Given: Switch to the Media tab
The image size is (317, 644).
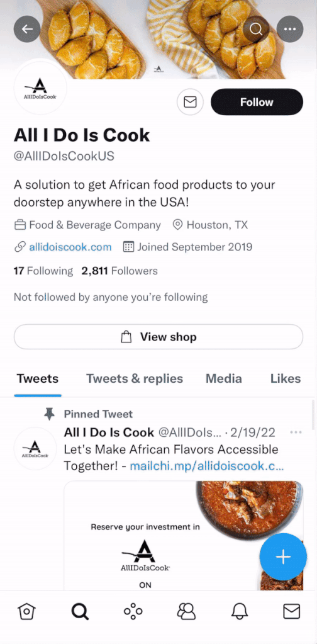Looking at the screenshot, I should click(x=223, y=379).
